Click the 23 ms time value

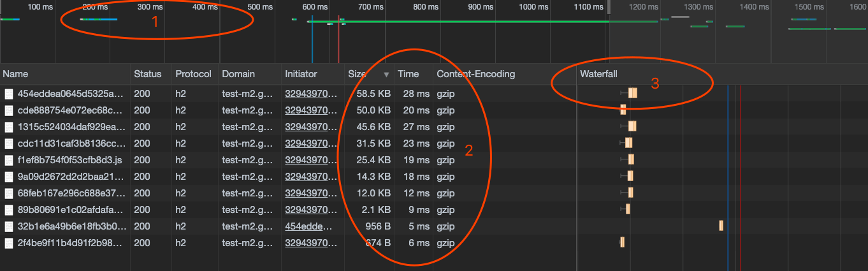click(417, 143)
